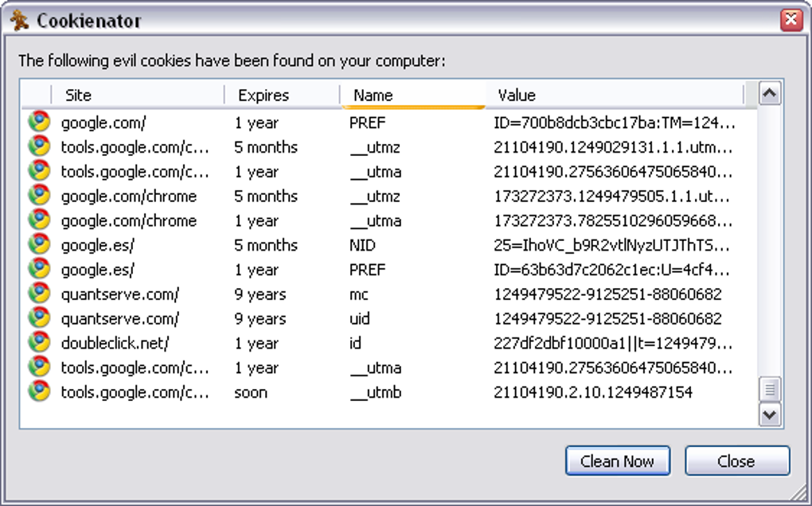Click Chrome icon of quantserve.com/ mc cookie
The width and height of the screenshot is (812, 506).
tap(39, 294)
